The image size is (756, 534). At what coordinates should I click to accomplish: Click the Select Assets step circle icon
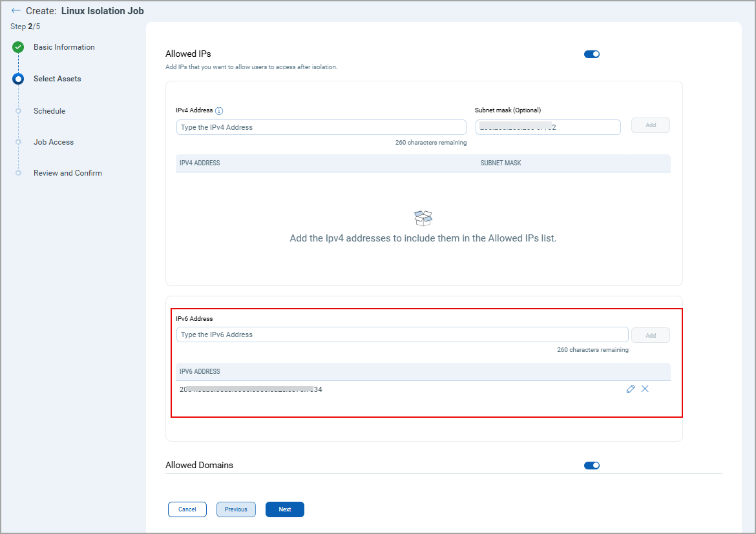[18, 79]
